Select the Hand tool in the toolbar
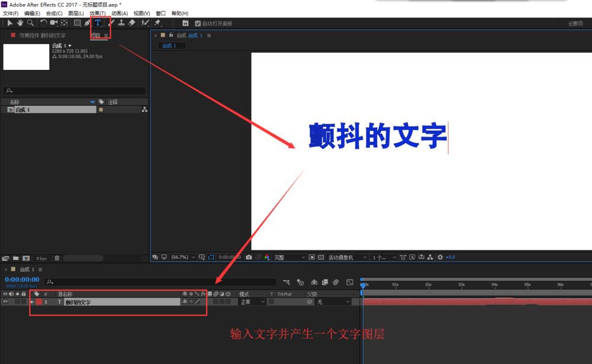Viewport: 592px width, 364px height. [20, 22]
